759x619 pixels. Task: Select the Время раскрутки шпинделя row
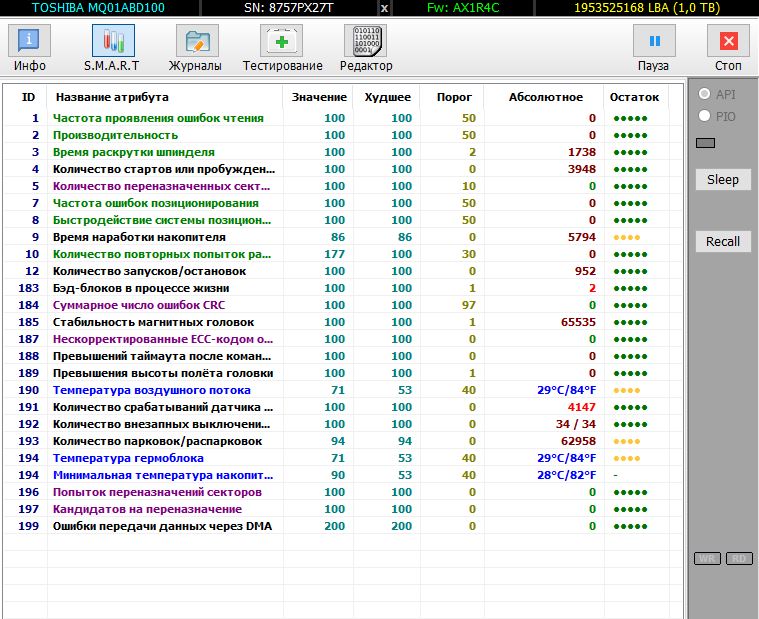tap(341, 152)
